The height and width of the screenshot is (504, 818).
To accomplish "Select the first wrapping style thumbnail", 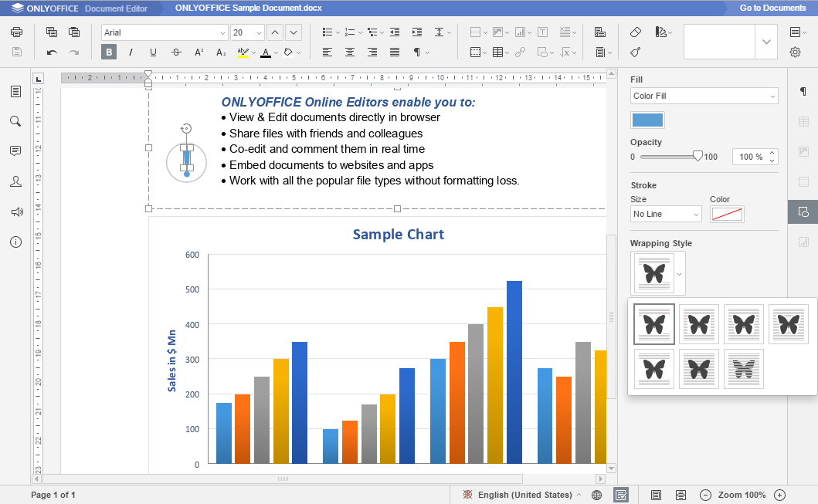I will tap(654, 324).
